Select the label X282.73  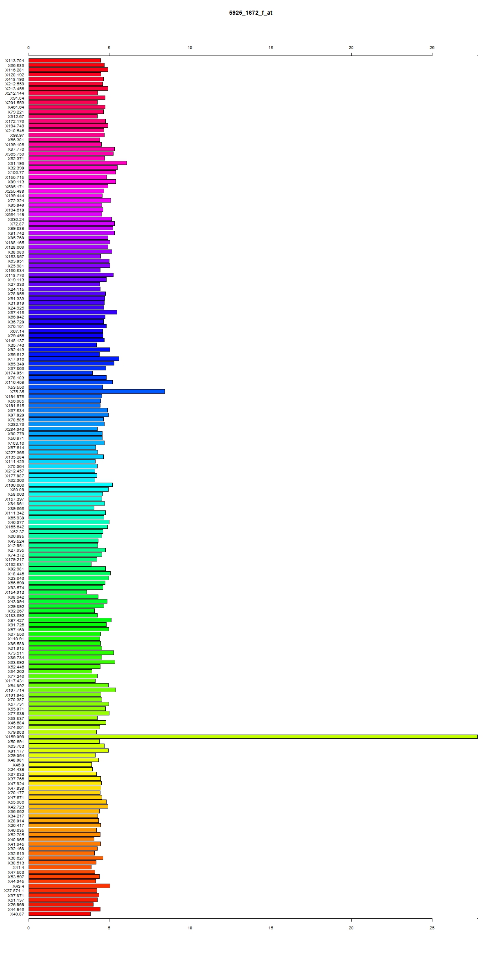[x=16, y=424]
